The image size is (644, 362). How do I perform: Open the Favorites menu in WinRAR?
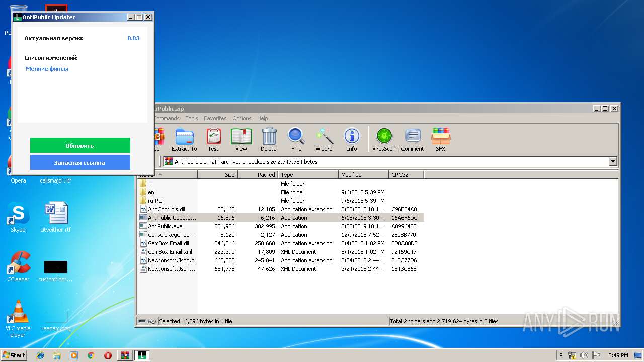click(x=215, y=118)
